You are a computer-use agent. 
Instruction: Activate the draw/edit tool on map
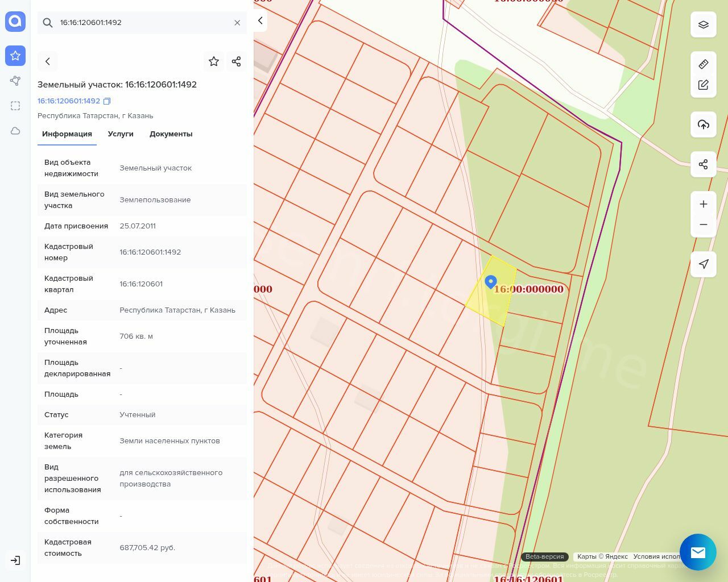[703, 85]
